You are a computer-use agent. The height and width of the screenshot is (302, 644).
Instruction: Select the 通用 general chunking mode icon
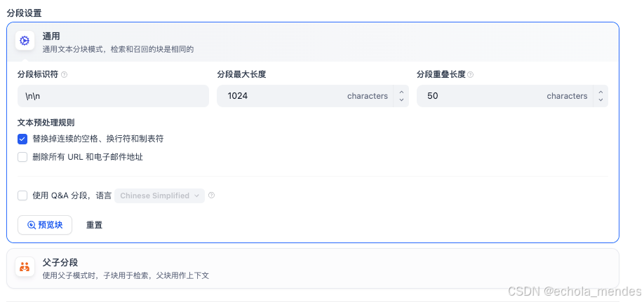point(25,41)
